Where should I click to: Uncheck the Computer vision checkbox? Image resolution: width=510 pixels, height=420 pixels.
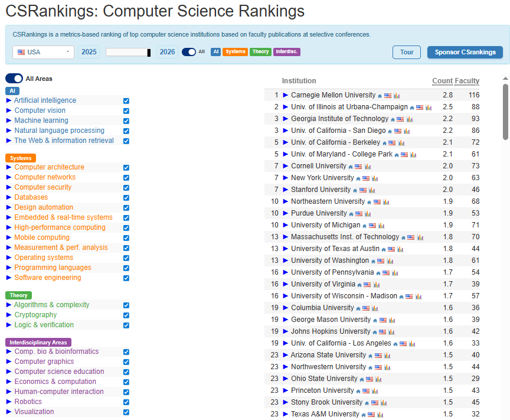(126, 111)
